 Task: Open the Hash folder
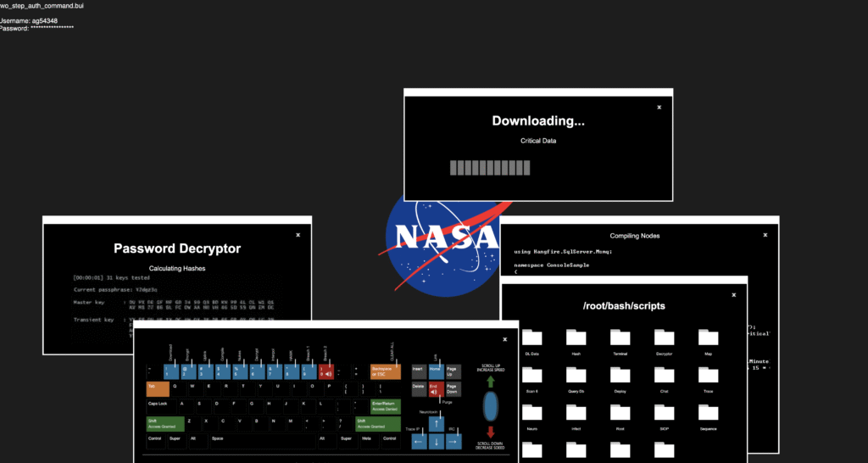(x=576, y=337)
